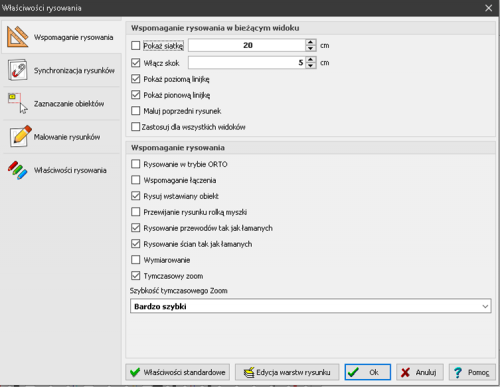
Task: Enable Rysowanie w trybie ORTO
Action: (135, 164)
